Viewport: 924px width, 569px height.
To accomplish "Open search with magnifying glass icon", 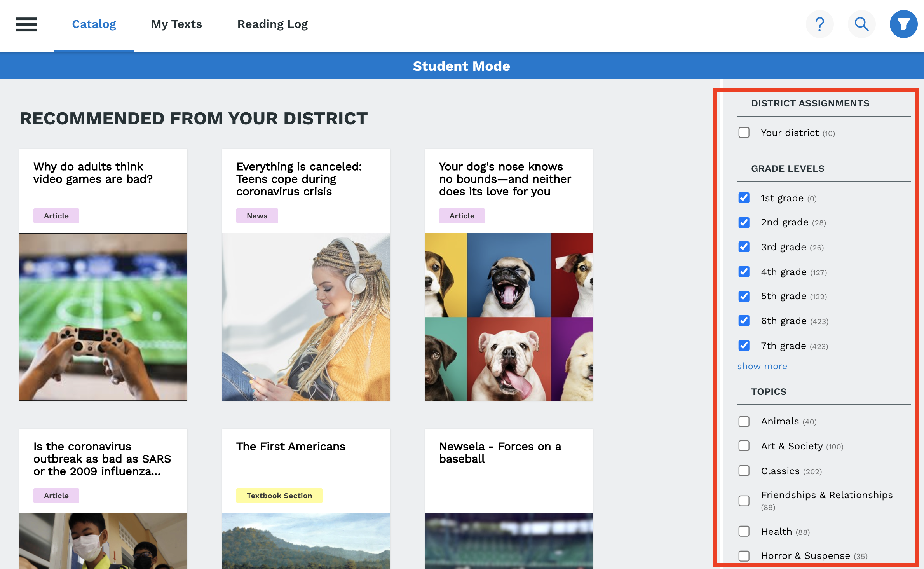I will 861,24.
